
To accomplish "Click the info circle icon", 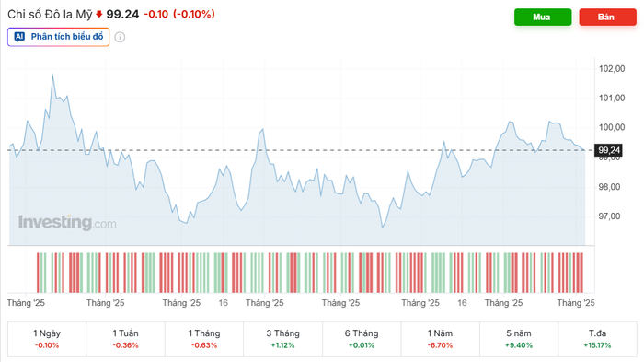I will [x=120, y=37].
